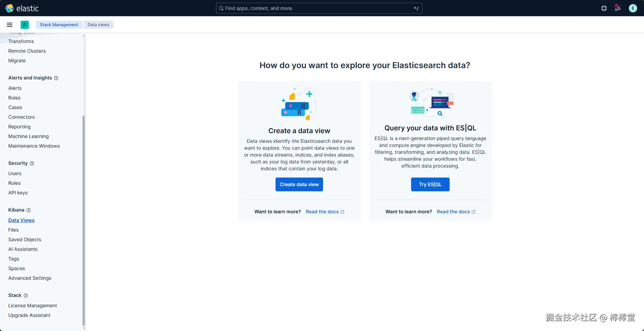The image size is (644, 331).
Task: Click the Stack section help icon
Action: [26, 296]
